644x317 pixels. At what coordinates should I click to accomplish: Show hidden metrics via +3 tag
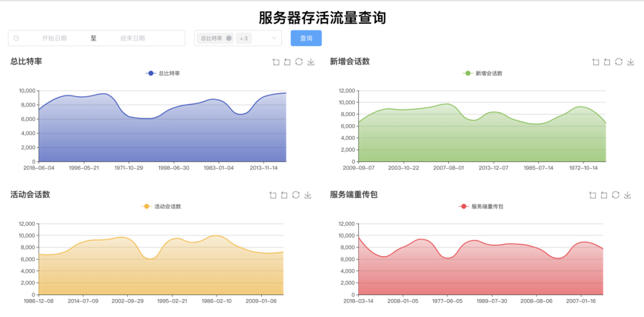244,38
